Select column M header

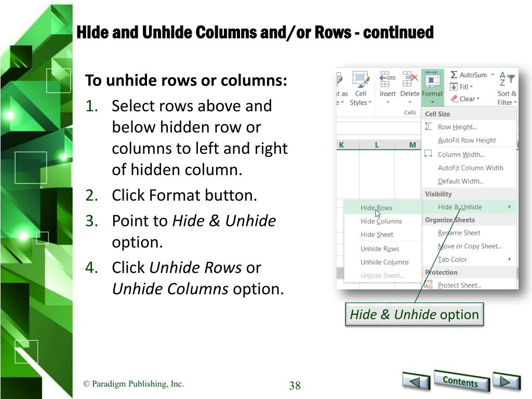click(x=408, y=145)
